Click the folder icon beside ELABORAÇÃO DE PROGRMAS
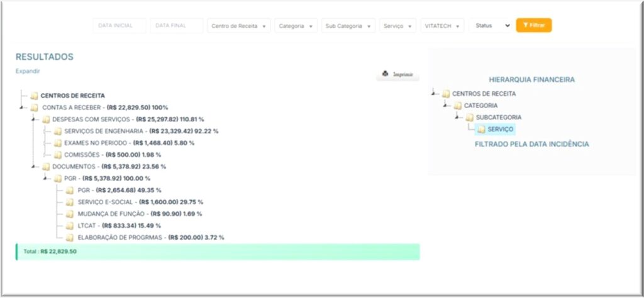This screenshot has width=644, height=298. coord(69,238)
